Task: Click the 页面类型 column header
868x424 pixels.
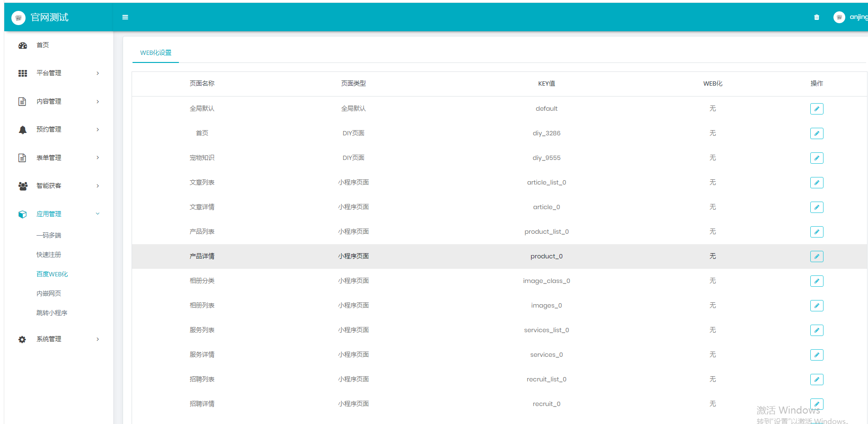Action: coord(354,84)
